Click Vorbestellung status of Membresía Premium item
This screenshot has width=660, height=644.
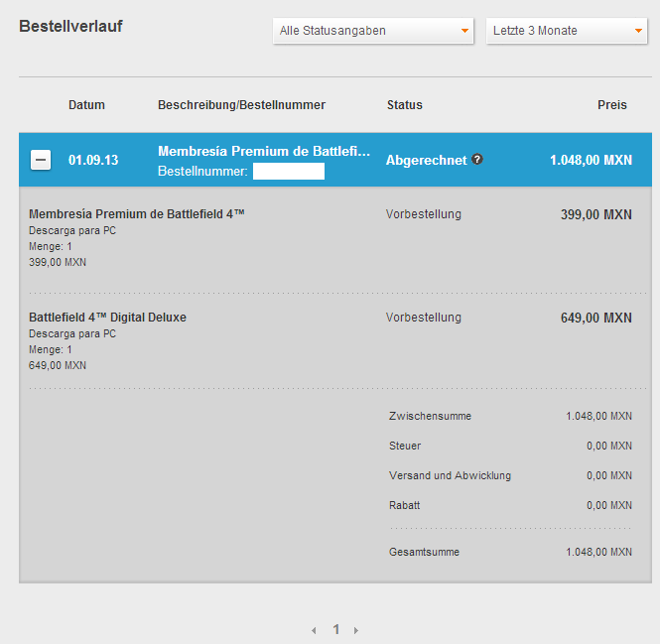coord(424,214)
